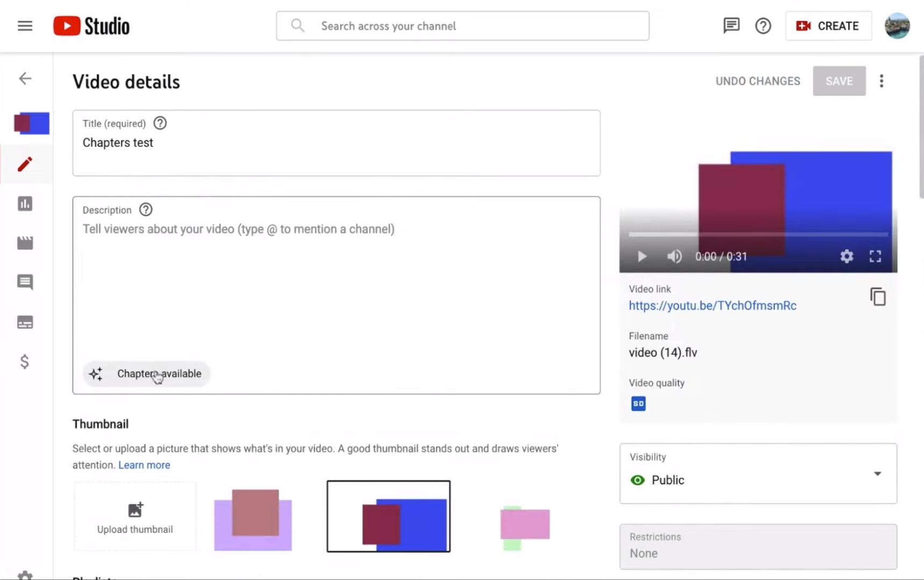
Task: Click the filename text video (14).flv
Action: 663,353
